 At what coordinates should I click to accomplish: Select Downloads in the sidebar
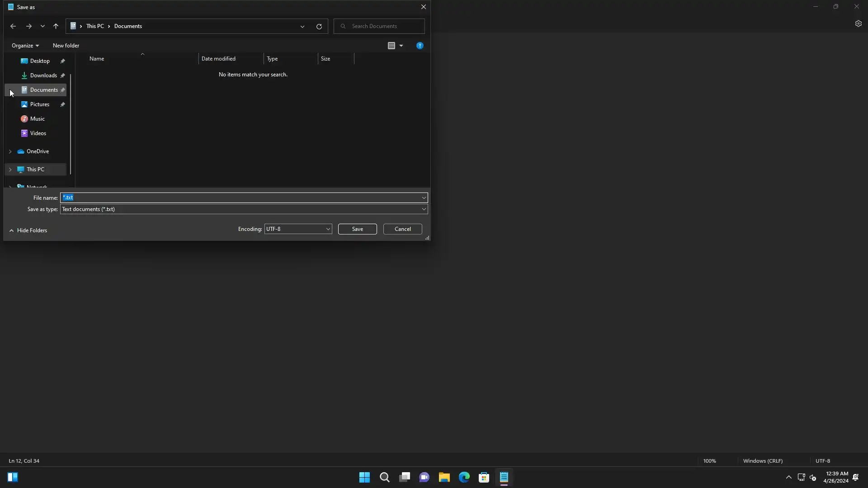(x=43, y=75)
